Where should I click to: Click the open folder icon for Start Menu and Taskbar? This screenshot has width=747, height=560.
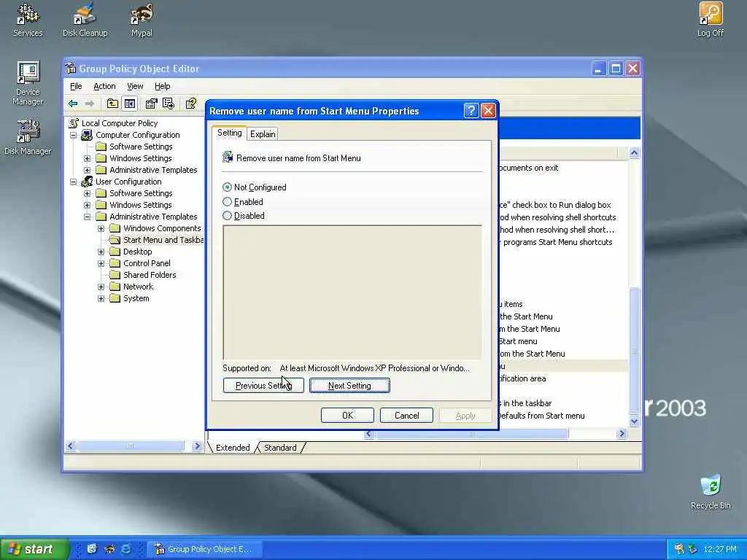point(115,240)
